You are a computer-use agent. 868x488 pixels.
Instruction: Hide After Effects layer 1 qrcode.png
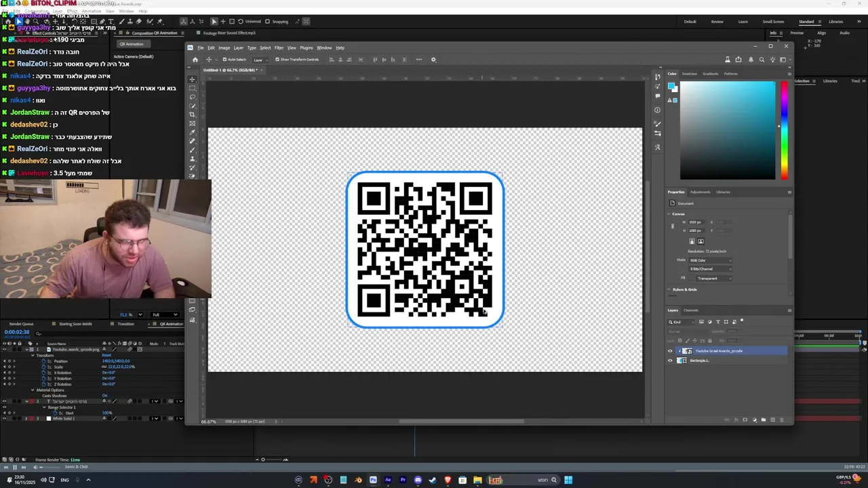click(4, 349)
